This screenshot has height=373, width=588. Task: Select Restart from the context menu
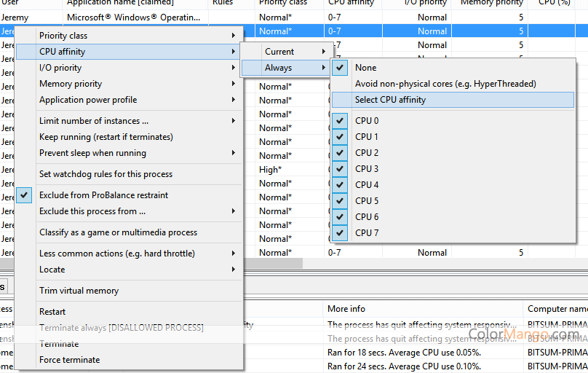click(129, 312)
